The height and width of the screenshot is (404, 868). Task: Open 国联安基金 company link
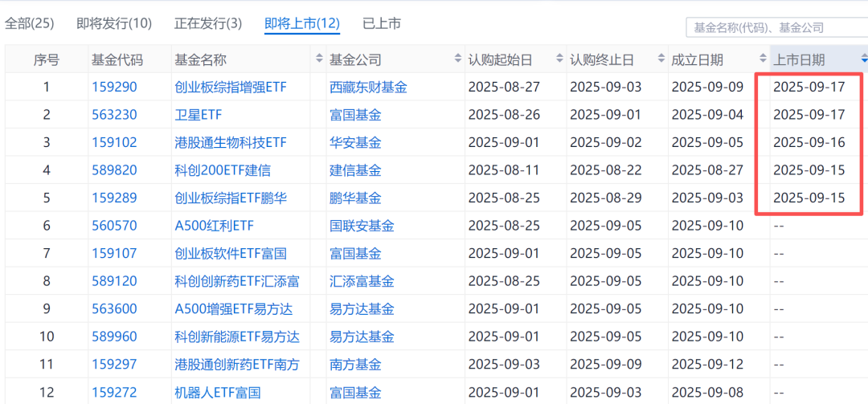coord(362,225)
